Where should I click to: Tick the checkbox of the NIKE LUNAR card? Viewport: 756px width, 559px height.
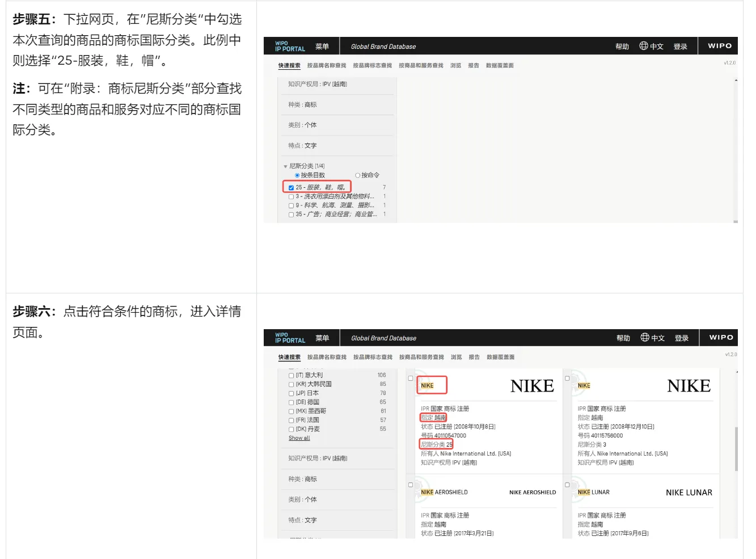pyautogui.click(x=567, y=485)
